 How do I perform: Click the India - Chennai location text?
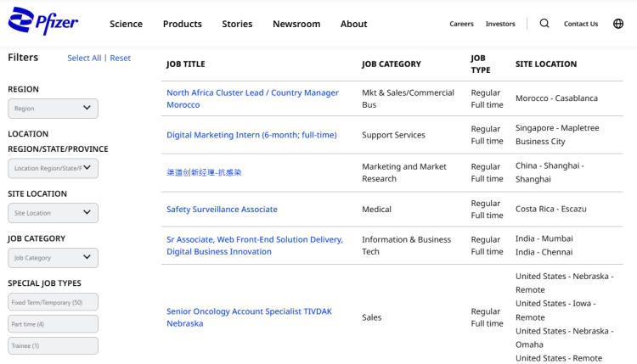pyautogui.click(x=544, y=252)
